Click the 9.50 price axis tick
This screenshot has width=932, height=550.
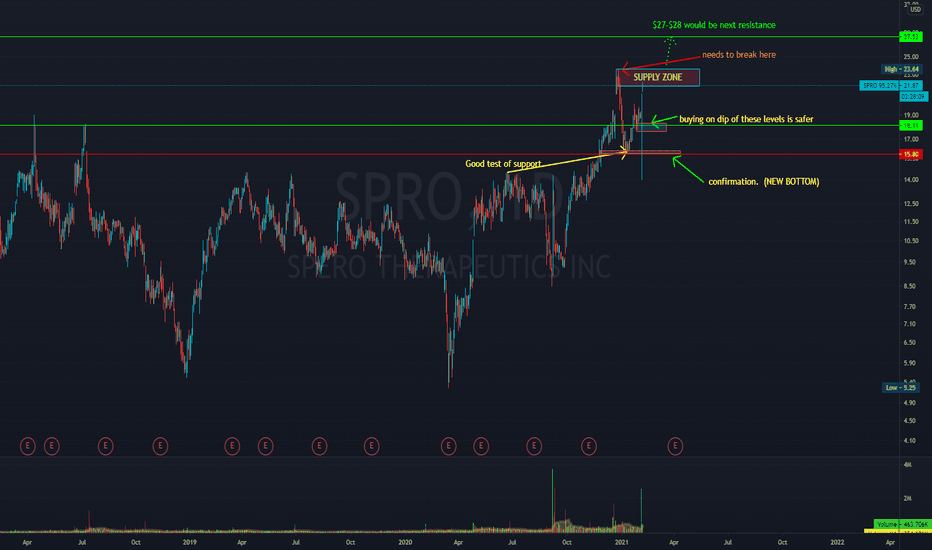click(911, 262)
